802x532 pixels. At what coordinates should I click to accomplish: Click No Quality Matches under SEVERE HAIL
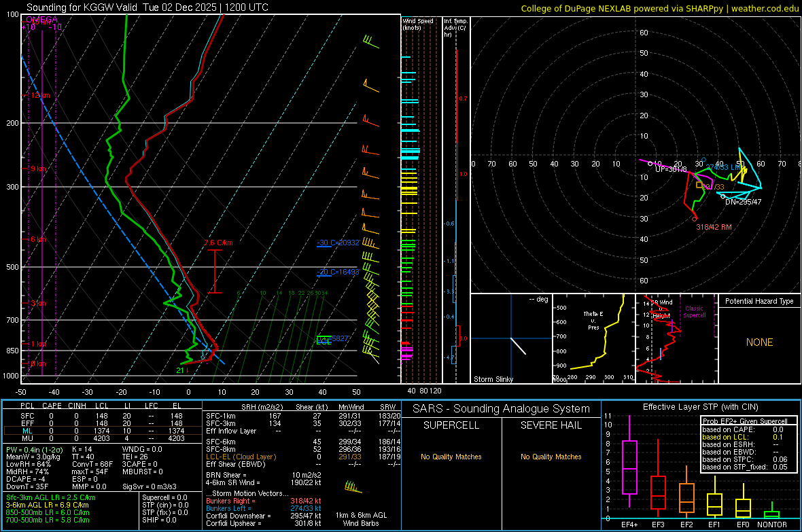[x=551, y=457]
